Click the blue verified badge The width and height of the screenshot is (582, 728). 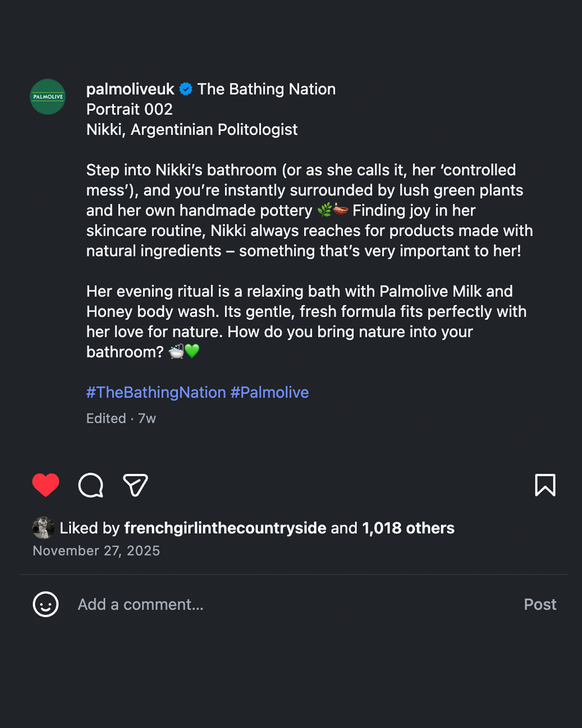point(186,89)
